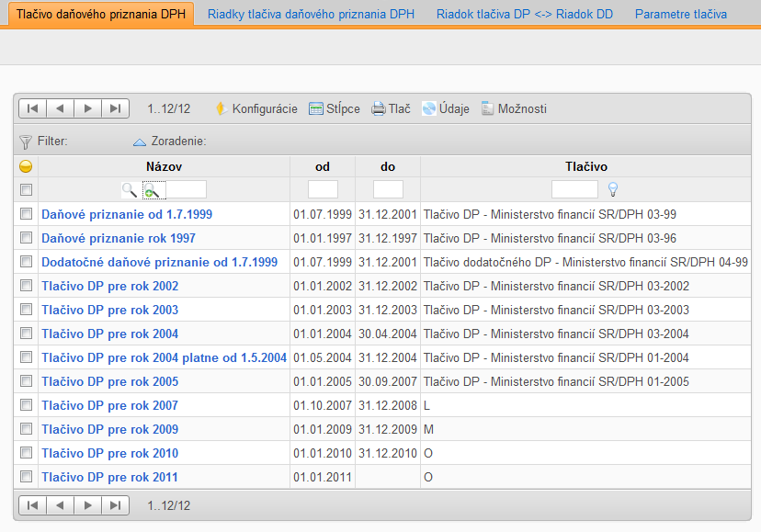This screenshot has height=532, width=761.
Task: Open link Tlačivo DP pre rok 2002
Action: pyautogui.click(x=109, y=286)
